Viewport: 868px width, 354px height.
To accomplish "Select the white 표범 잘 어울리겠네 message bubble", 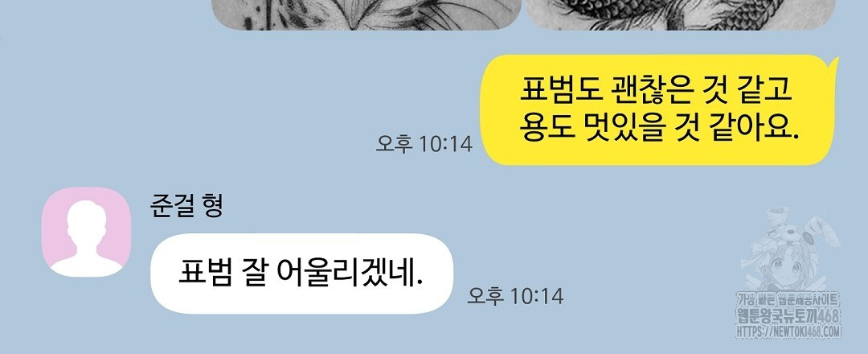I will 301,273.
